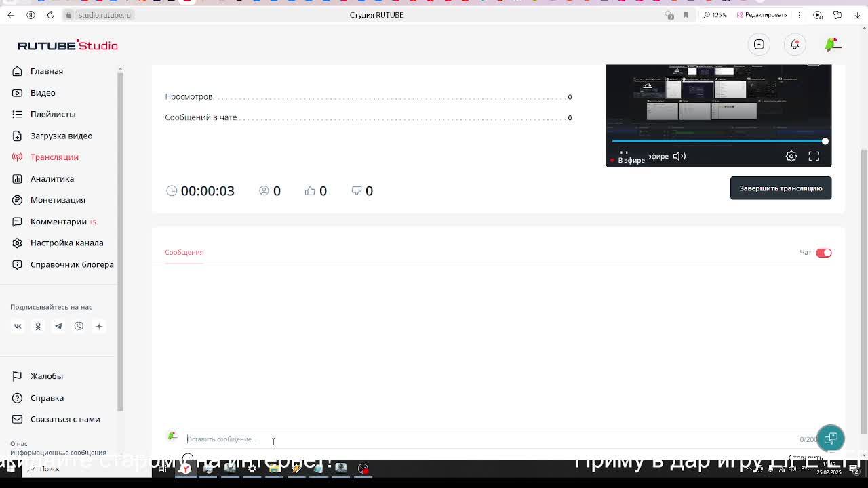Open browser zoom 125% control
The width and height of the screenshot is (868, 488).
[x=715, y=15]
